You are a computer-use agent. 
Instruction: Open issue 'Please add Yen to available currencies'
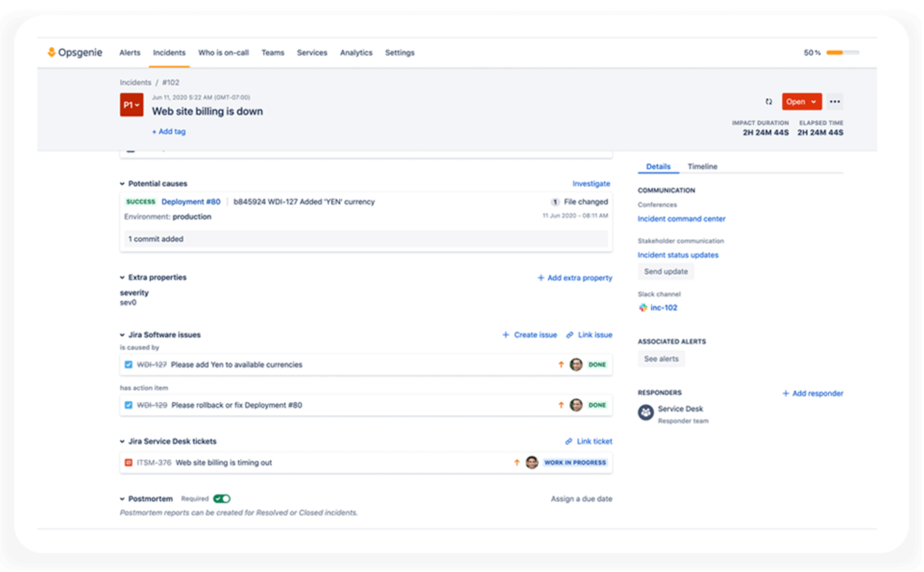coord(237,365)
